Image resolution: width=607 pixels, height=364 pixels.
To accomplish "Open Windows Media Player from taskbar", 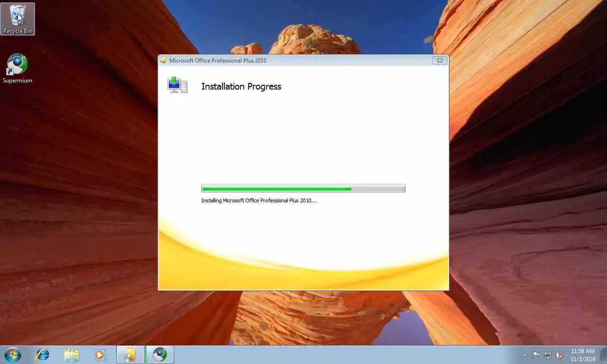I will pyautogui.click(x=101, y=355).
